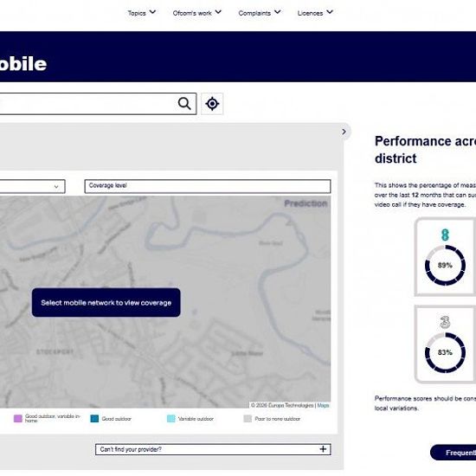Viewport: 476px width, 476px height.
Task: Open the Coverage level selector
Action: (208, 186)
